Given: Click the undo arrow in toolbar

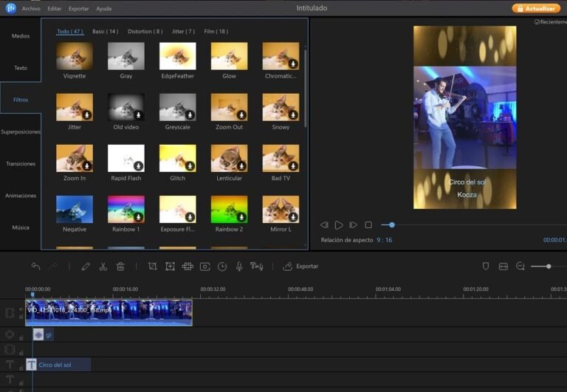Looking at the screenshot, I should (35, 267).
